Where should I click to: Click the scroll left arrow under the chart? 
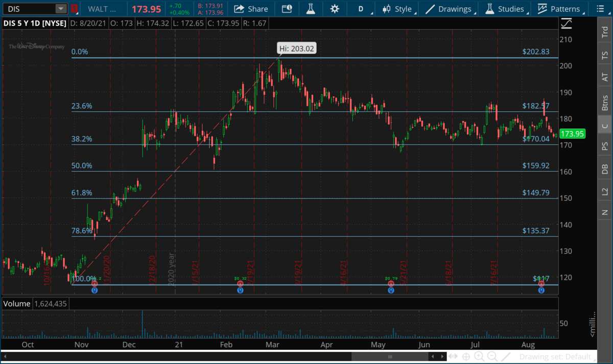(x=433, y=356)
